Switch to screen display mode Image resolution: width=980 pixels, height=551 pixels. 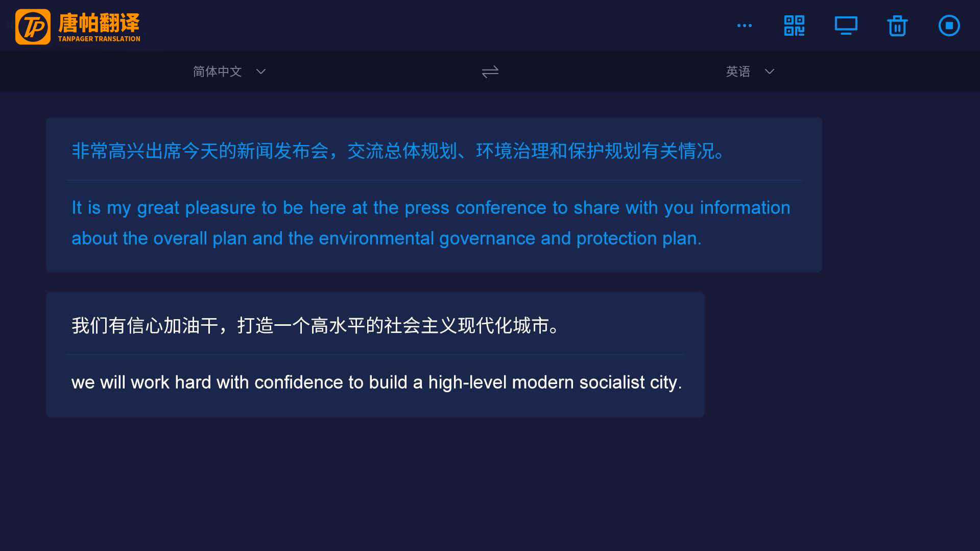pyautogui.click(x=846, y=26)
